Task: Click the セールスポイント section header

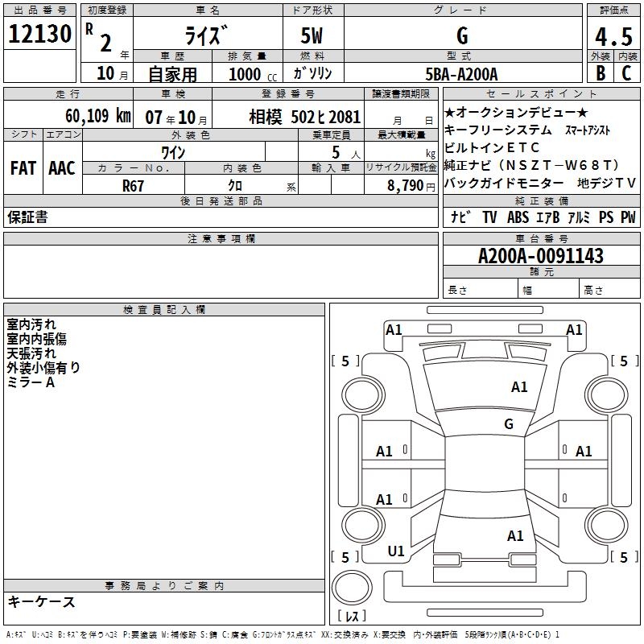Action: [541, 93]
